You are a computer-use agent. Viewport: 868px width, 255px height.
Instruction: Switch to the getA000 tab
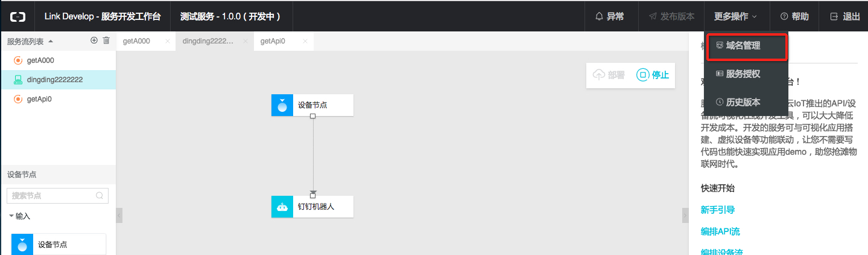point(136,41)
